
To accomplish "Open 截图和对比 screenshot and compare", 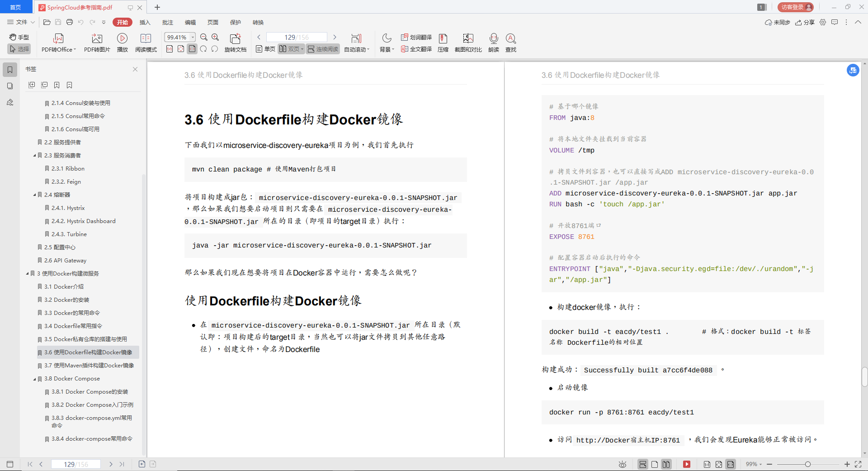I will [468, 43].
